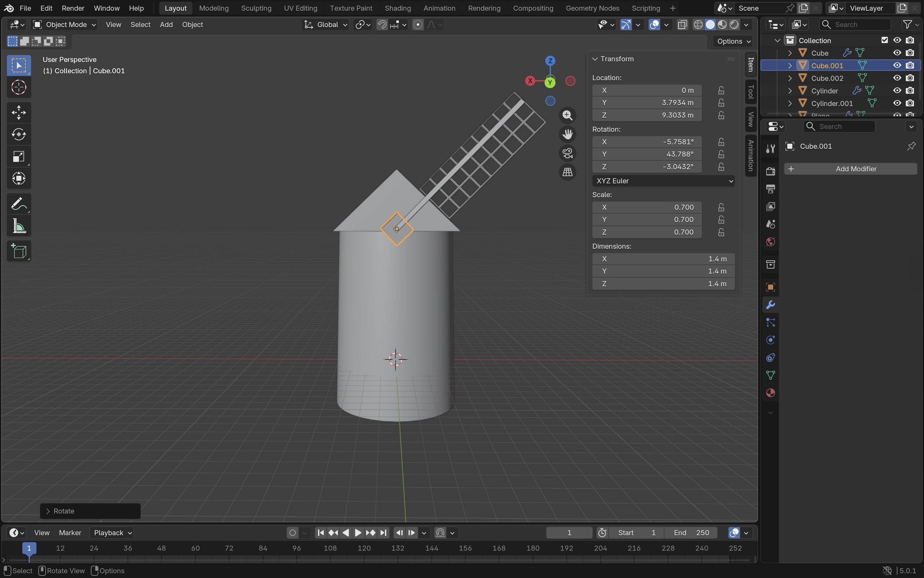This screenshot has width=924, height=578.
Task: Pick the Add Cube tool
Action: click(19, 251)
